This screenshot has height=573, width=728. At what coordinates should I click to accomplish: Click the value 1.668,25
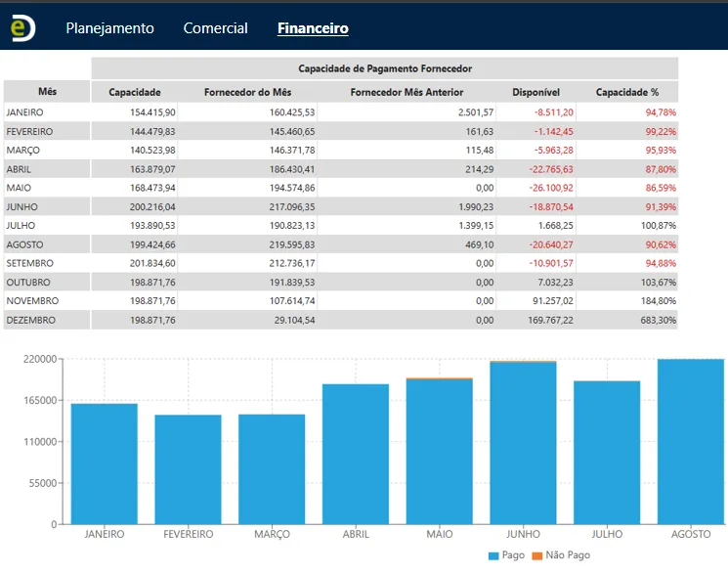tap(556, 226)
